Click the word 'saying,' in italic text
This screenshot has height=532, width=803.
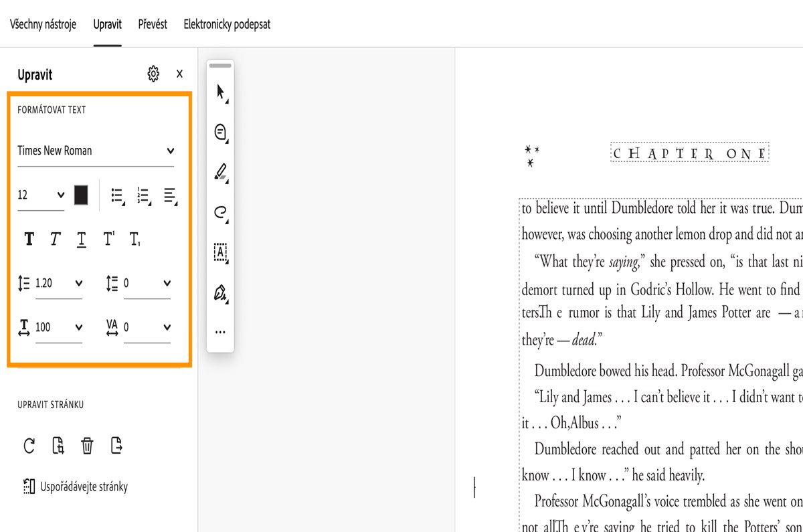point(626,262)
